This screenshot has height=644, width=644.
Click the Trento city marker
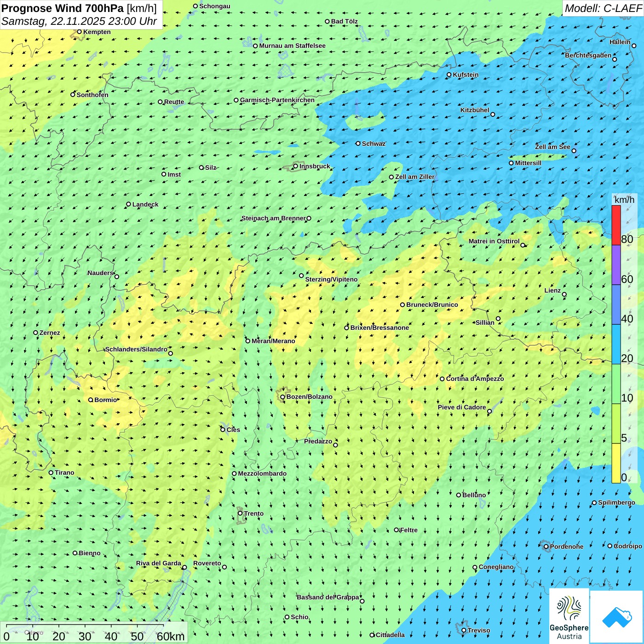(x=240, y=513)
